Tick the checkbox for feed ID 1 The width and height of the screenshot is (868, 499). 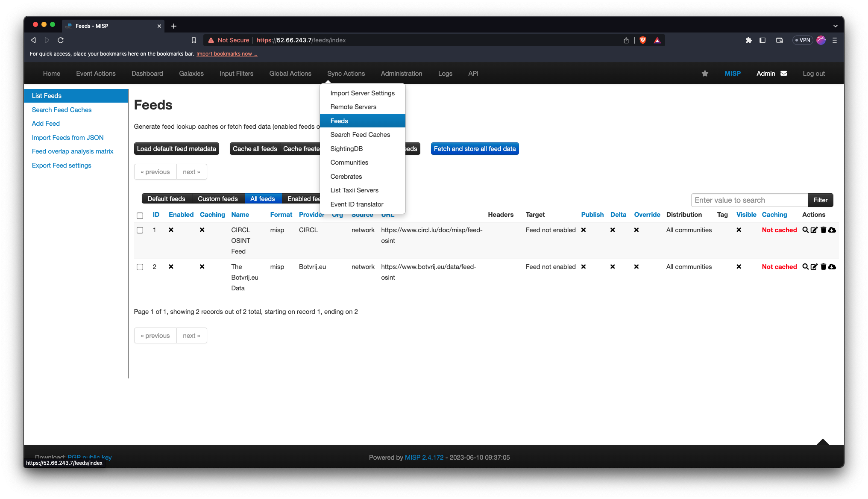[140, 230]
